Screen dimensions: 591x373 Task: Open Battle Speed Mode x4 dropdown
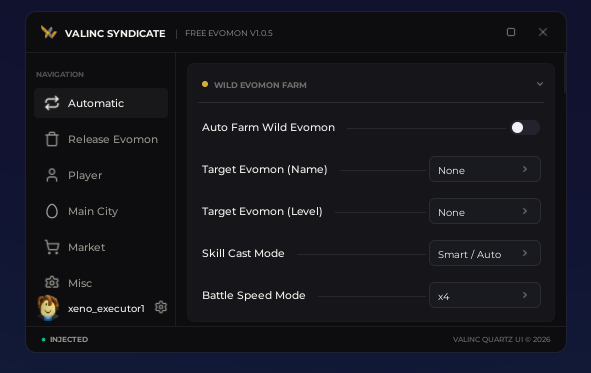click(x=485, y=295)
